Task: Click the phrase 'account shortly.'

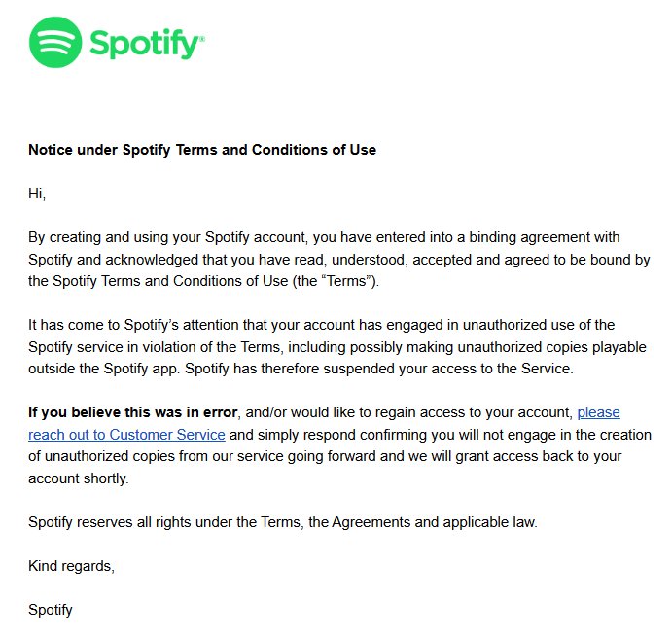Action: 79,478
